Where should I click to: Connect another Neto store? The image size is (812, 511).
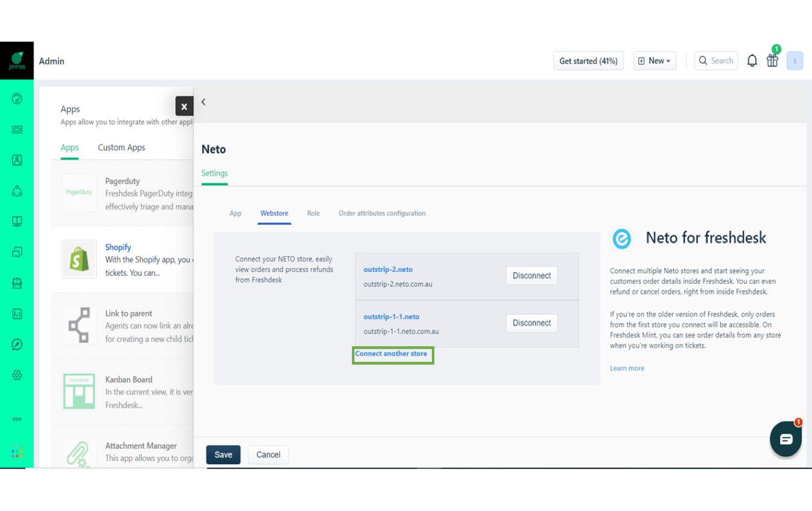[x=393, y=353]
